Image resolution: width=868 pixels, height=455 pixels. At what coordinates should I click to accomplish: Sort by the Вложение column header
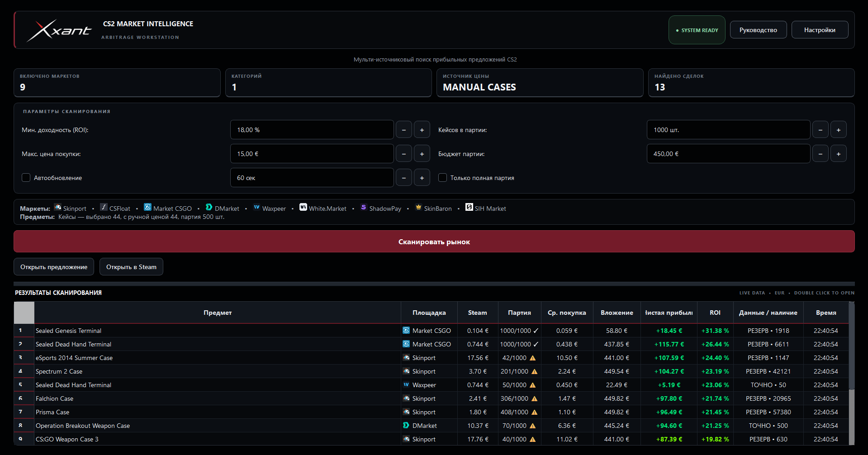click(617, 313)
